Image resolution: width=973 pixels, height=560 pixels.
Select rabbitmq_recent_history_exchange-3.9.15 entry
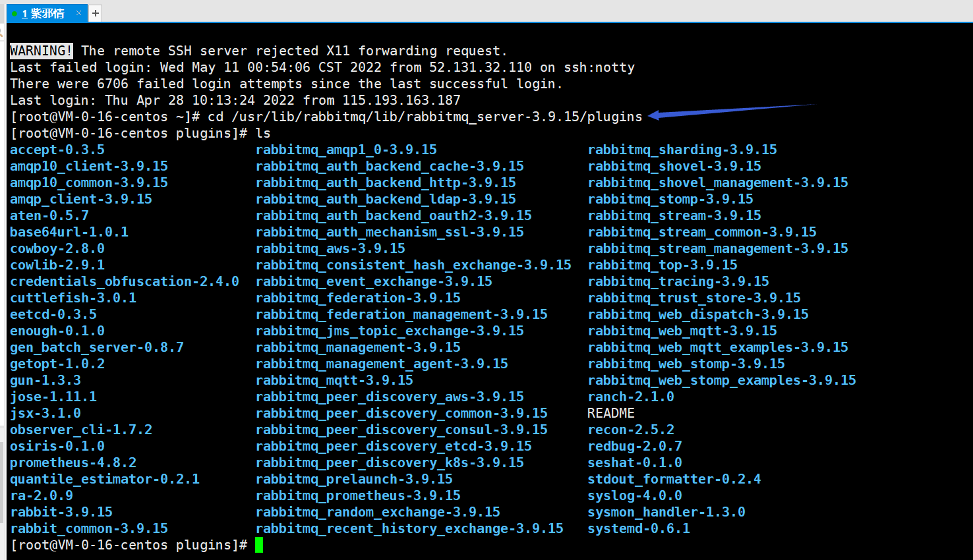409,528
